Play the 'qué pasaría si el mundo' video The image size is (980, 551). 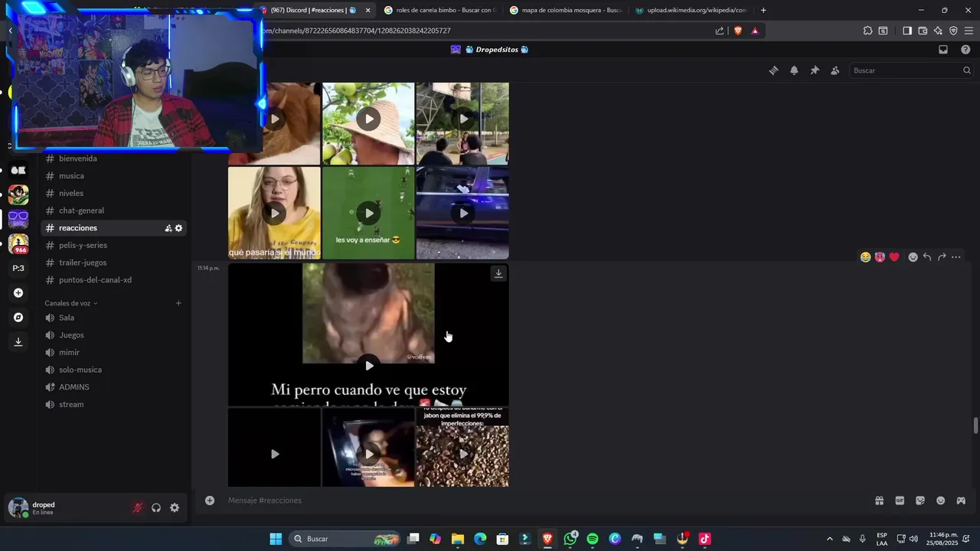(x=275, y=214)
